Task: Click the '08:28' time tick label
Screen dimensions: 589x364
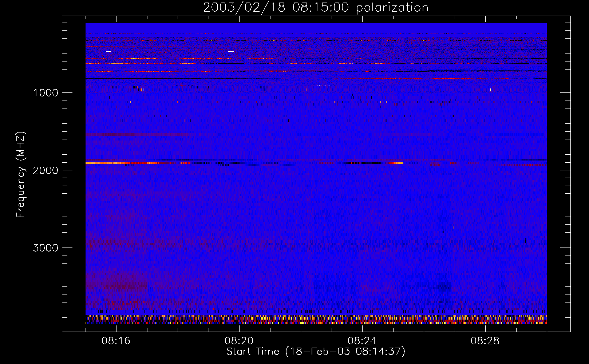Action: [x=485, y=341]
